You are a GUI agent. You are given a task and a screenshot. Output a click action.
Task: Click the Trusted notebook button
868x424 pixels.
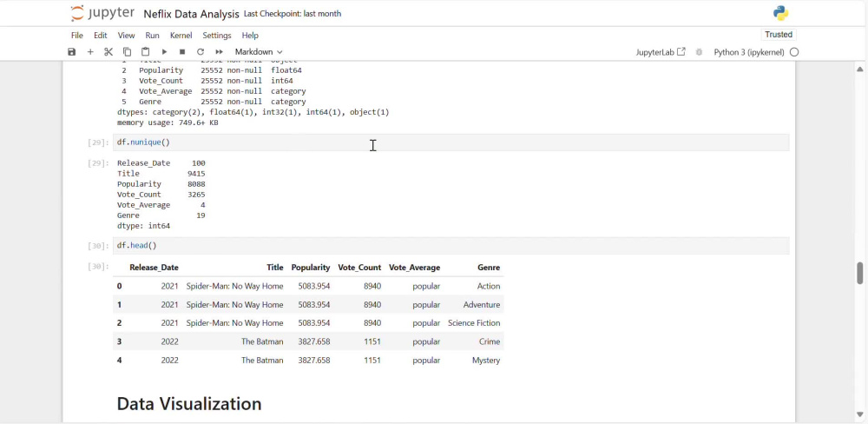click(779, 35)
